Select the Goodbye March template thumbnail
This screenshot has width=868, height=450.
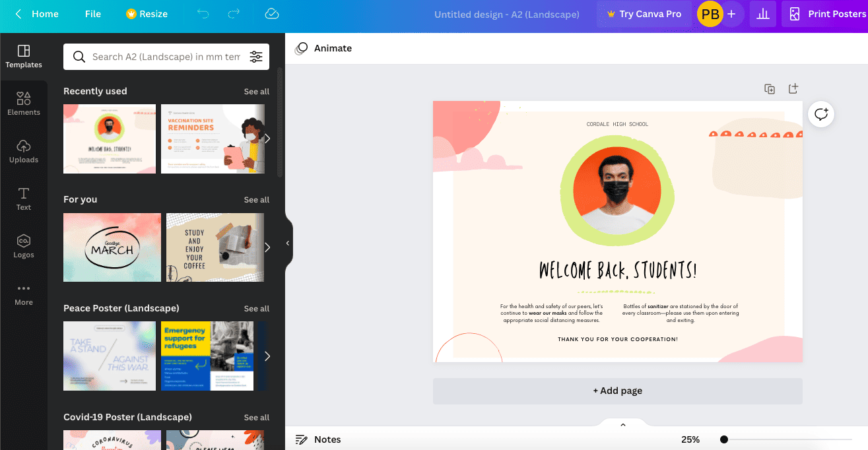coord(112,247)
